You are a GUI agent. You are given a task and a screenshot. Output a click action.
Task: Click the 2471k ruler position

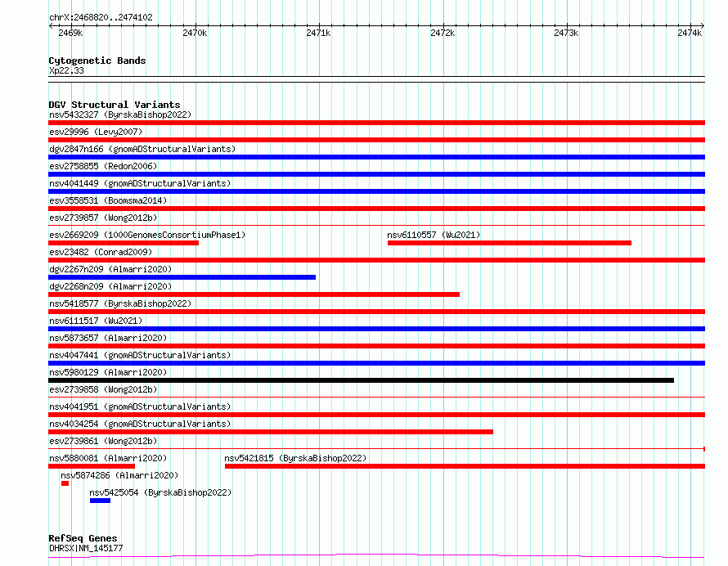point(318,33)
